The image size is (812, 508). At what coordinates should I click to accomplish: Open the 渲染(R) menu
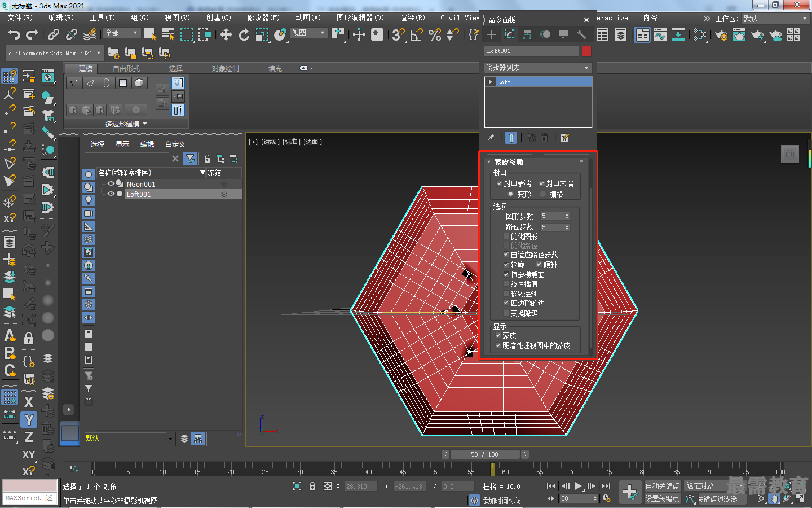click(x=412, y=18)
